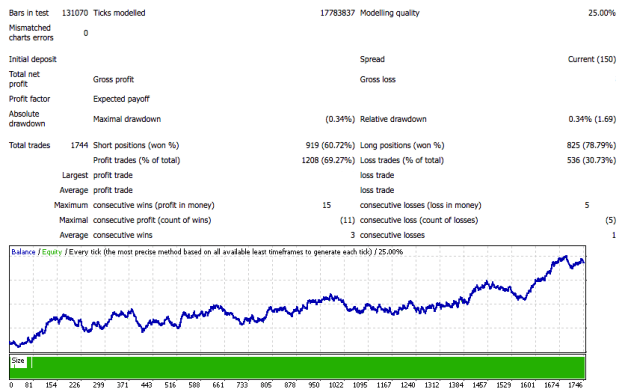The height and width of the screenshot is (392, 625).
Task: Click the ticks value 17783837
Action: click(337, 13)
